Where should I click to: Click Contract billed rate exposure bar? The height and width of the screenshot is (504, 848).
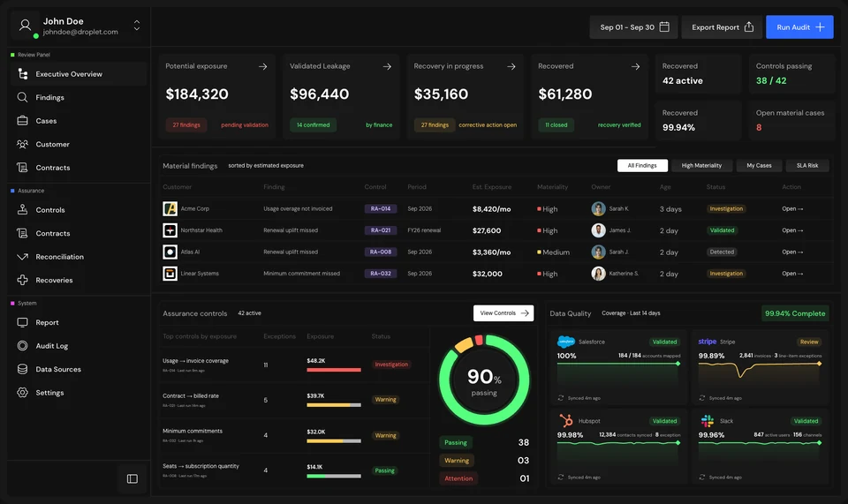point(334,405)
